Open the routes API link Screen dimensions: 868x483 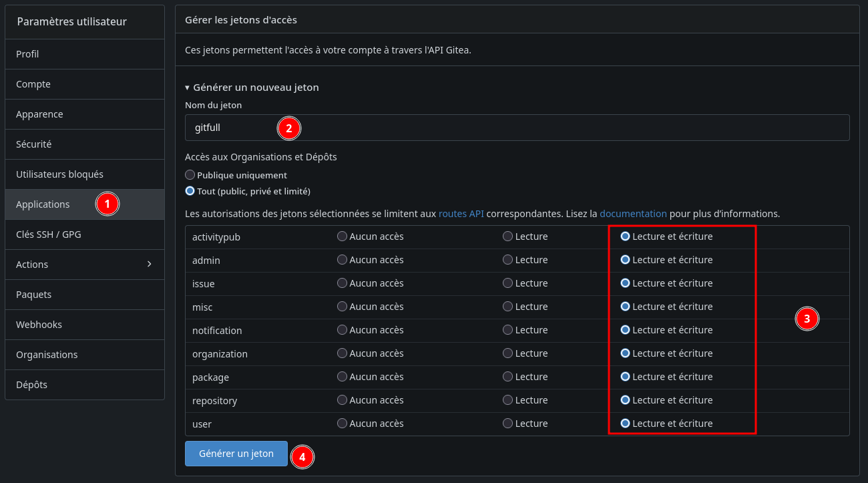[x=461, y=214]
